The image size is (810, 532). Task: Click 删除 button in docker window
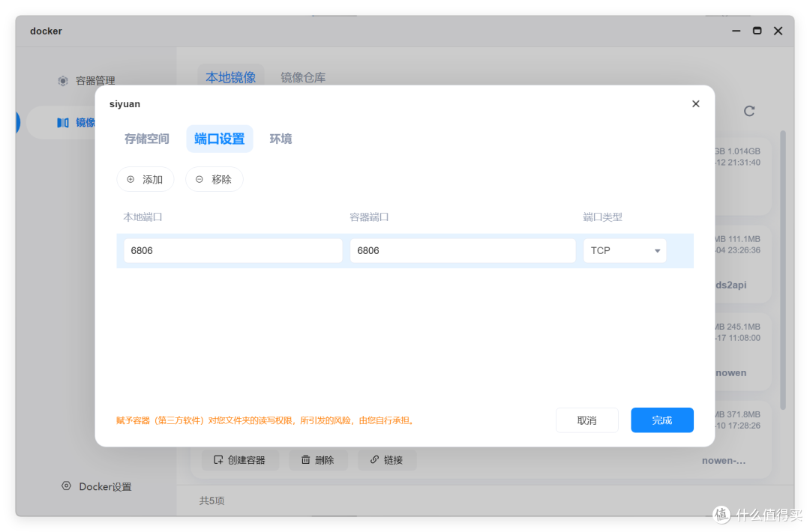coord(318,460)
